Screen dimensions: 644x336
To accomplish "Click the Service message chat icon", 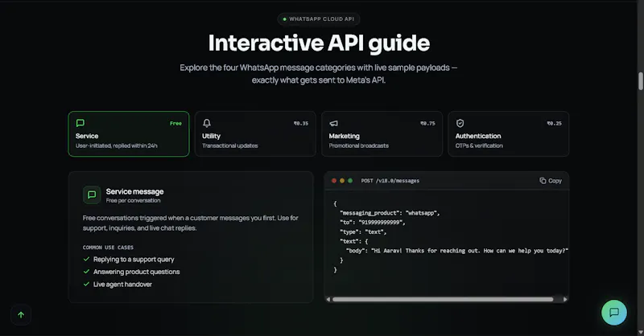I will coord(92,195).
